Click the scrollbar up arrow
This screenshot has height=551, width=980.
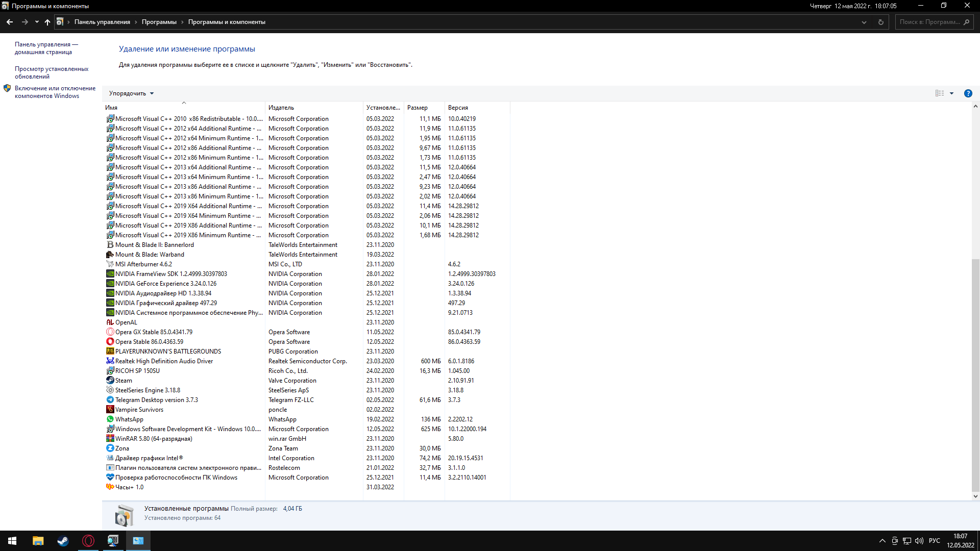point(975,107)
